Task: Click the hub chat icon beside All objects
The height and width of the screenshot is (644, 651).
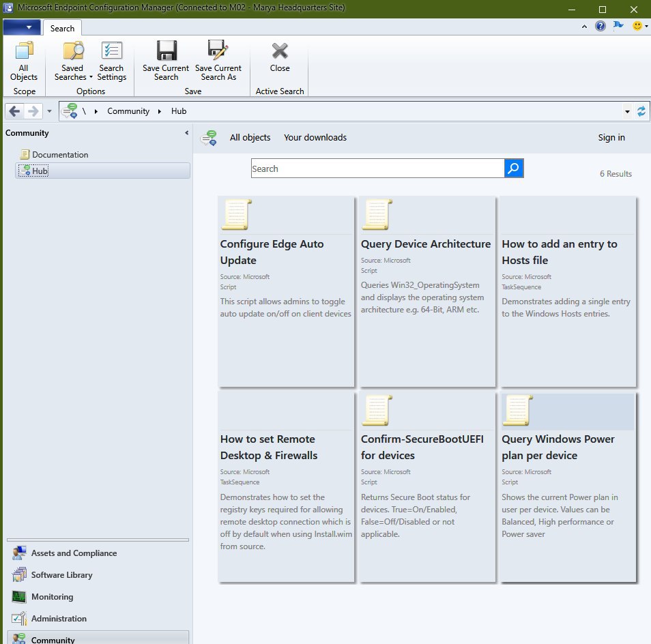Action: [x=209, y=138]
